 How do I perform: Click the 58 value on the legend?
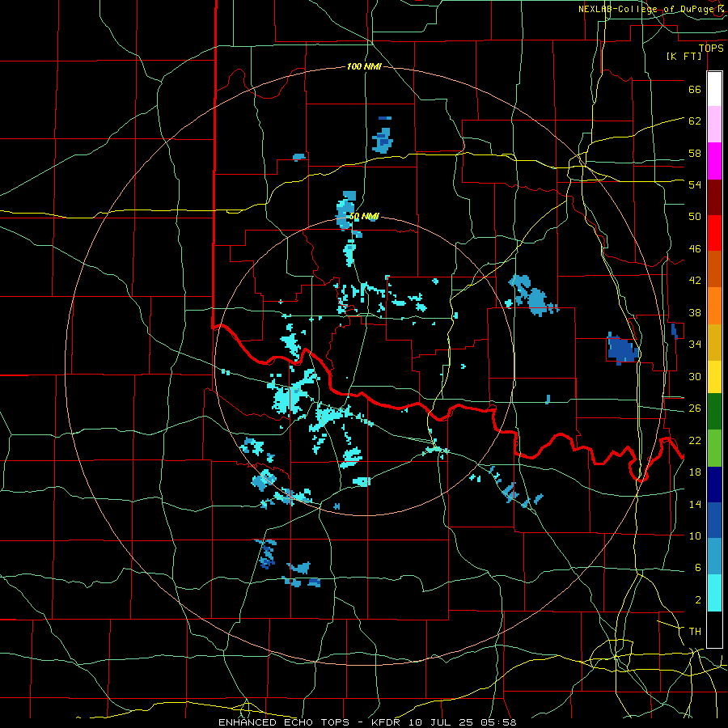point(695,153)
